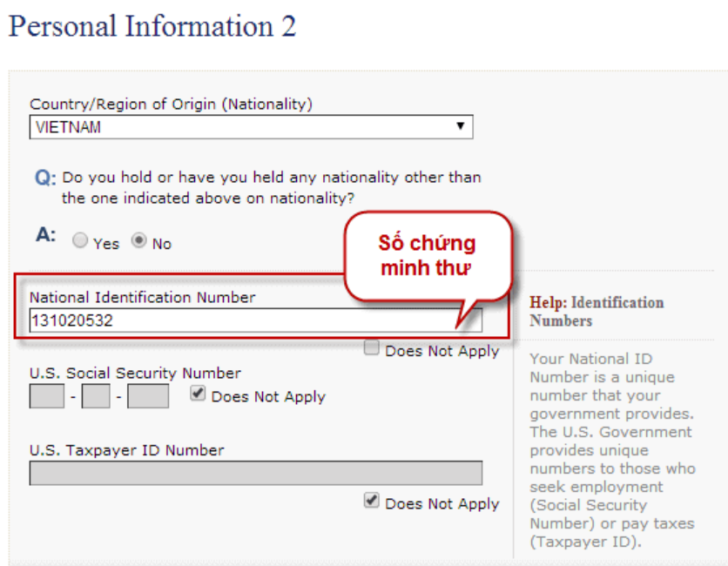This screenshot has width=728, height=566.
Task: Click the U.S. Social Security Number label
Action: tap(135, 374)
